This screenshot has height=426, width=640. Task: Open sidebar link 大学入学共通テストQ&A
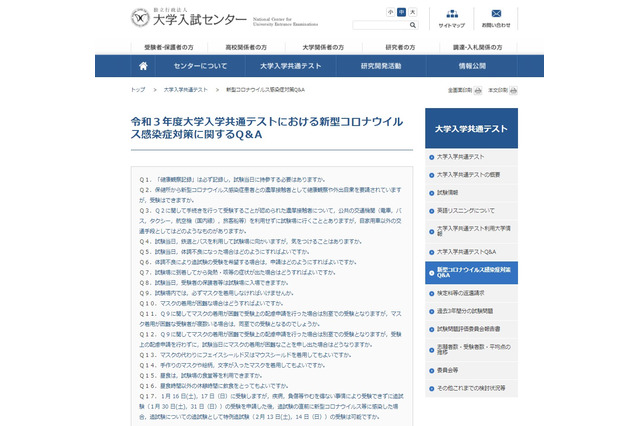[x=471, y=252]
